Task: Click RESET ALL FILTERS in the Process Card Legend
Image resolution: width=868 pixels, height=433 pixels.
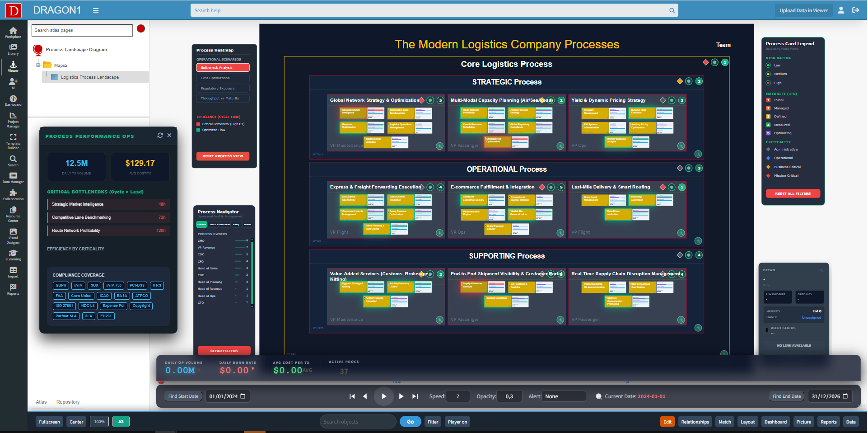Action: (x=793, y=193)
